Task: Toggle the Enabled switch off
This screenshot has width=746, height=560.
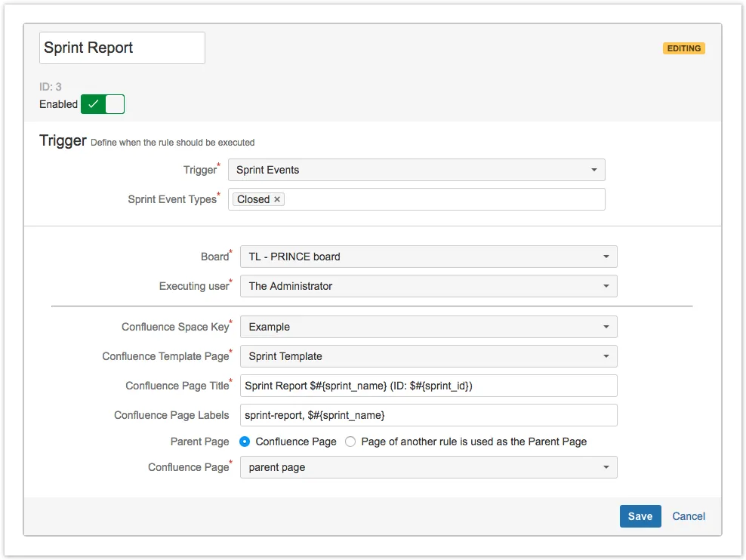Action: coord(103,104)
